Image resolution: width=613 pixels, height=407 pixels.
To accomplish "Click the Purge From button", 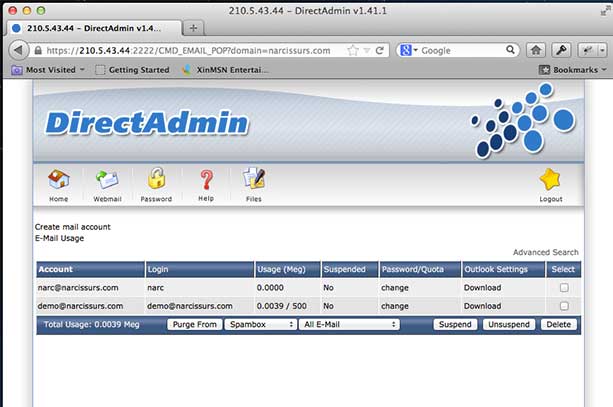I will [x=195, y=325].
